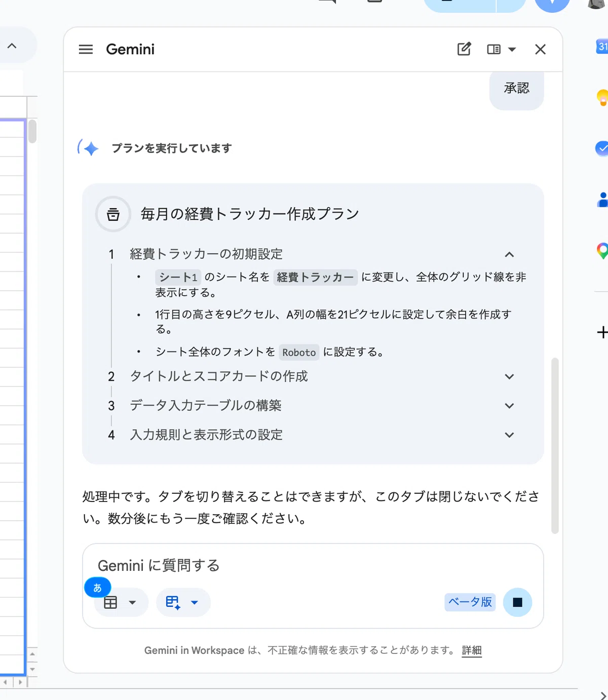Click the spreadsheet scroll right arrow
This screenshot has width=608, height=700.
(20, 682)
